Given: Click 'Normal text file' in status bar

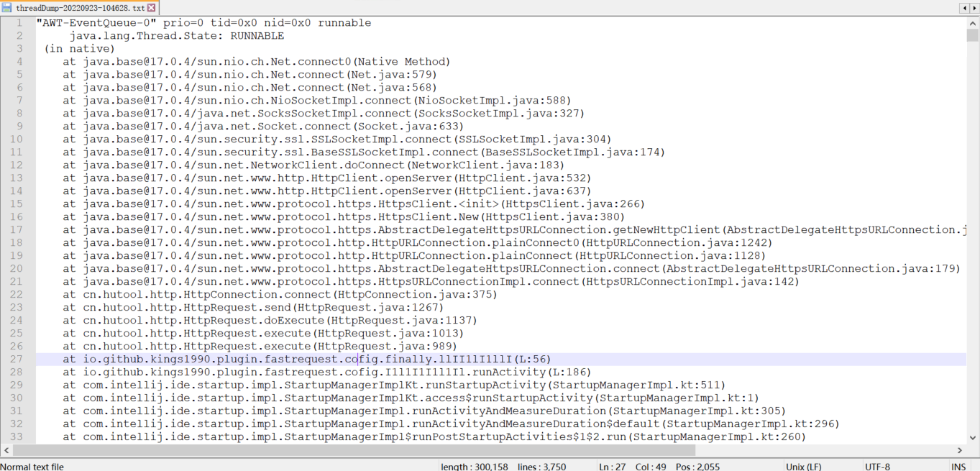Looking at the screenshot, I should click(32, 466).
